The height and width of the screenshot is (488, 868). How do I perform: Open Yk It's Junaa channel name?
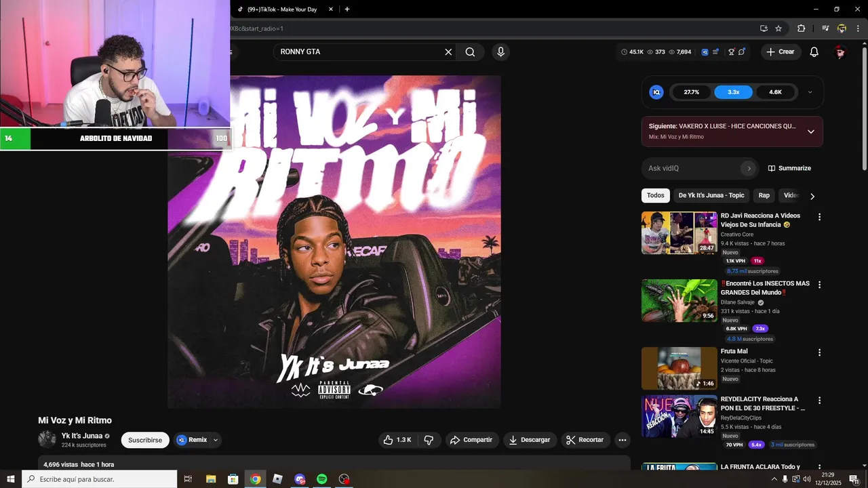[x=82, y=436]
